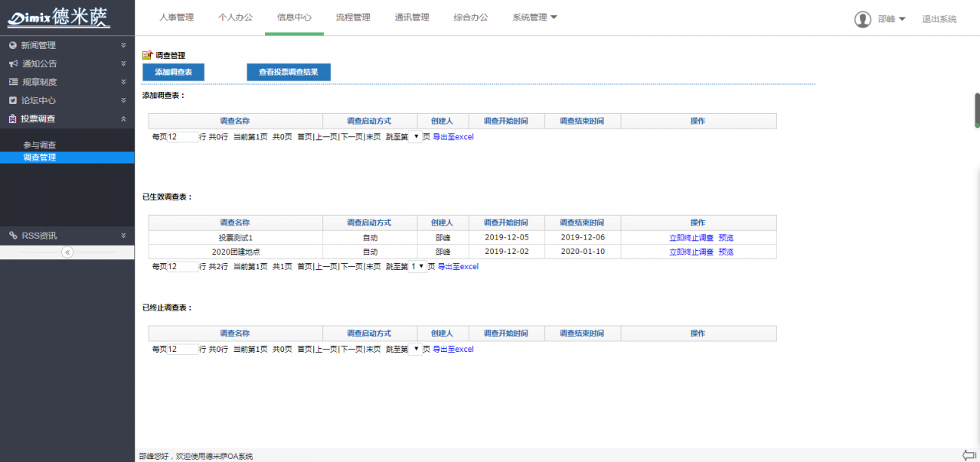Click 2020团建地点 survey name cell

[x=235, y=252]
